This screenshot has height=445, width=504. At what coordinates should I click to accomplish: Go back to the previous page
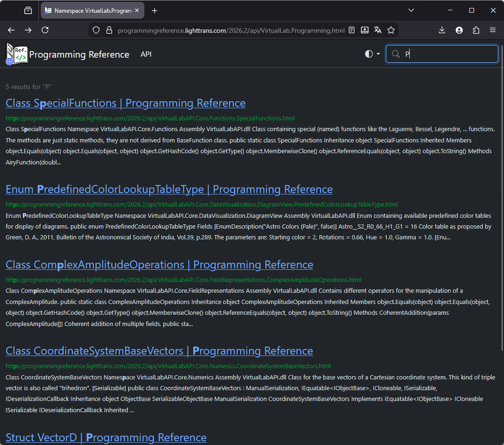tap(11, 30)
